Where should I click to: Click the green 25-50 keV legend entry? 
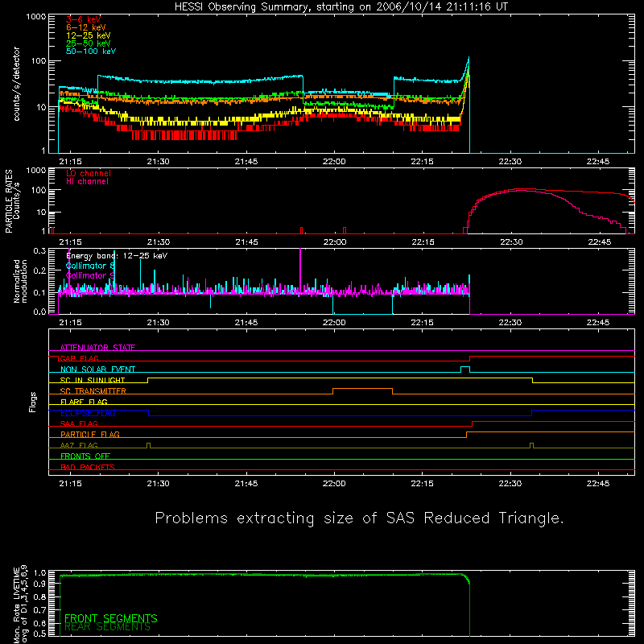tap(89, 43)
